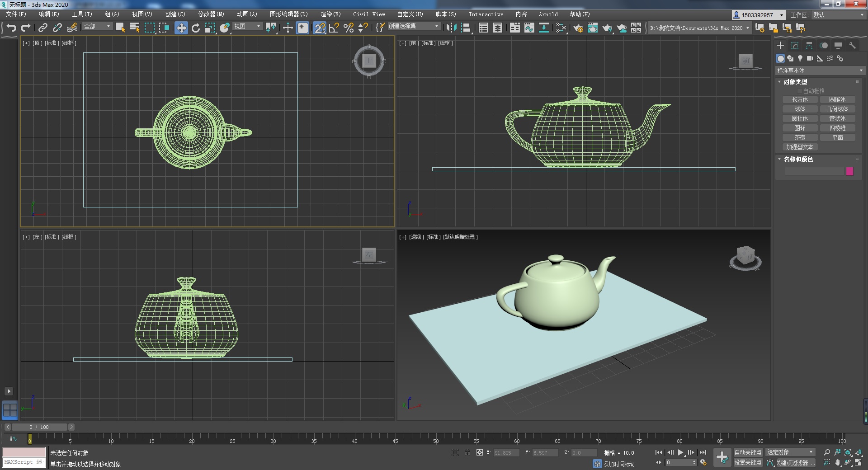Viewport: 868px width, 470px height.
Task: Click the time slider 0 / 100 handle
Action: click(x=39, y=427)
